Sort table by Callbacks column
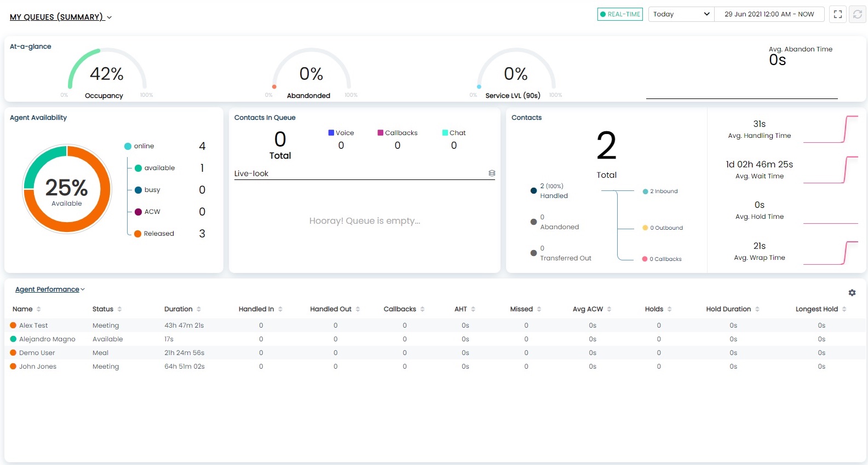Screen dimensions: 868x465 coord(422,309)
